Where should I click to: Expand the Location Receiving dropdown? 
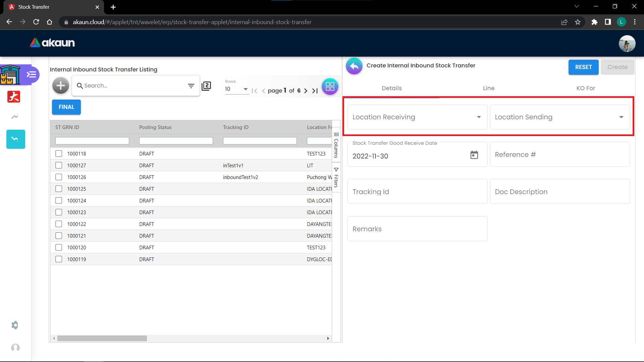[417, 117]
